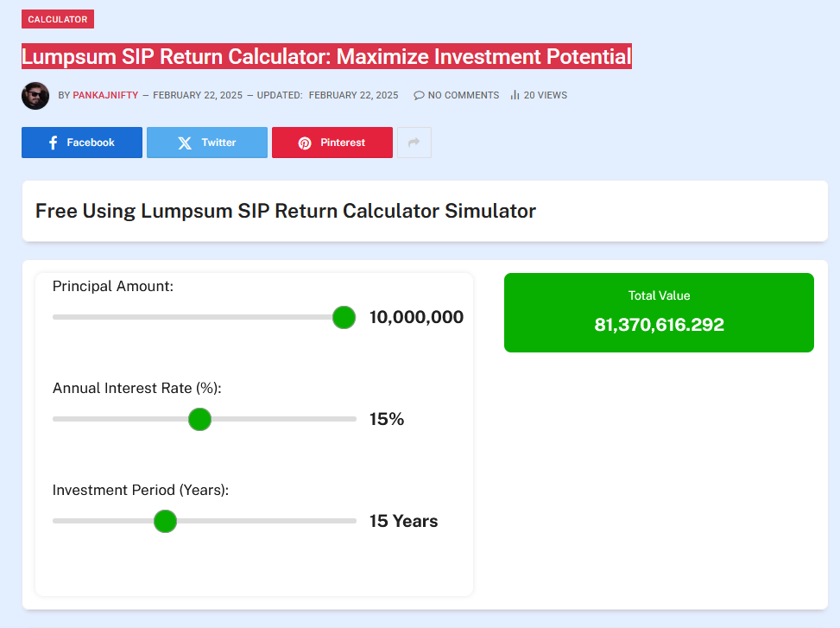Viewport: 840px width, 628px height.
Task: Open the PANKAJNIFTY author link
Action: 105,95
